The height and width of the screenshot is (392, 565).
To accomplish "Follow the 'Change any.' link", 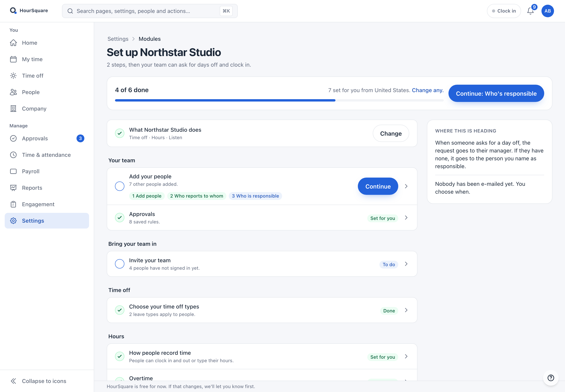I will pyautogui.click(x=427, y=90).
